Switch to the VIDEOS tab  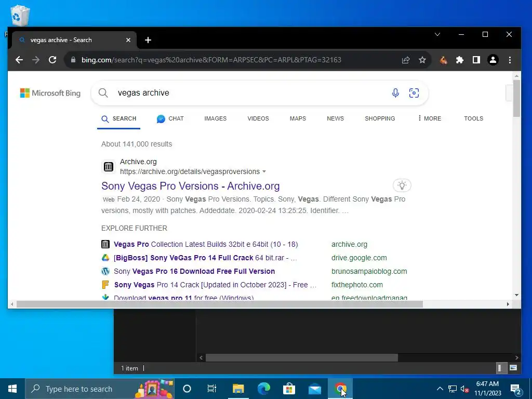pyautogui.click(x=258, y=119)
